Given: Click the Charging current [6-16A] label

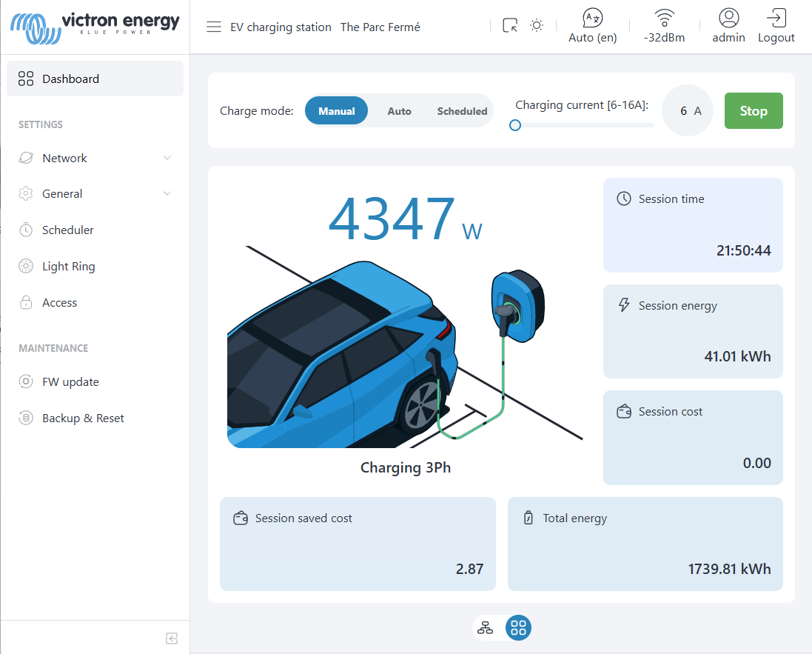Looking at the screenshot, I should tap(582, 104).
